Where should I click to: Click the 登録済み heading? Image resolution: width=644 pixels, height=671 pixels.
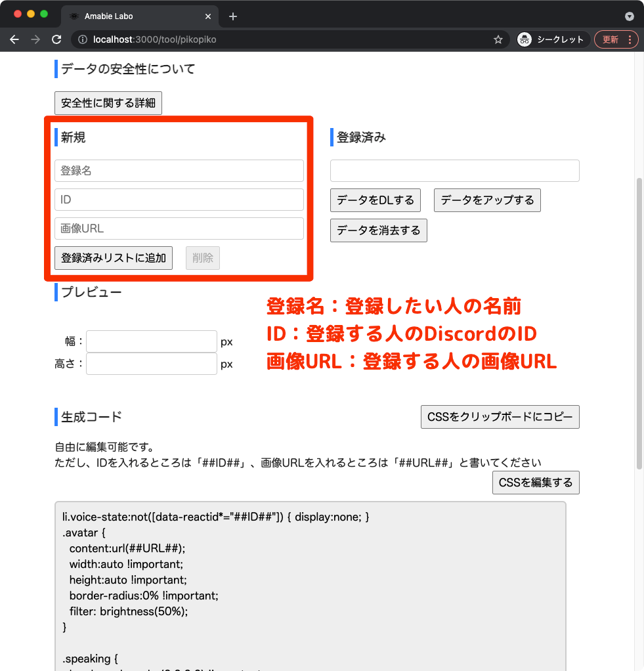361,137
